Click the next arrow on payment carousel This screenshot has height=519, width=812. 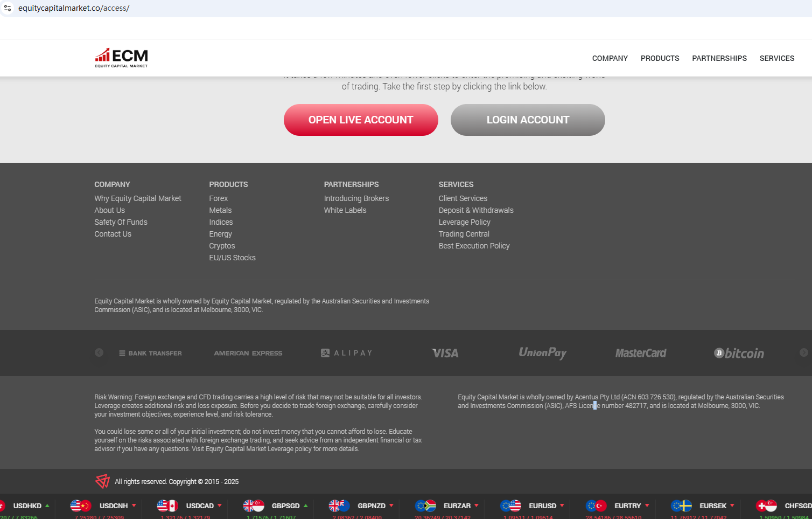coord(803,352)
